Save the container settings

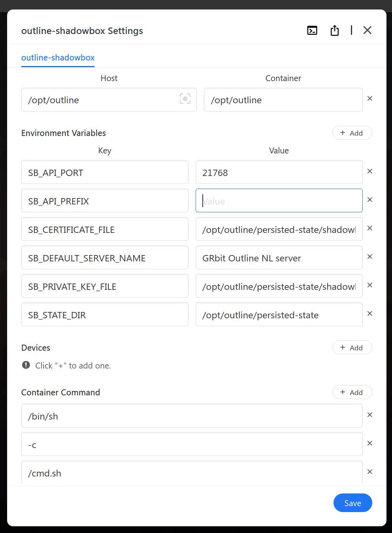pyautogui.click(x=352, y=503)
